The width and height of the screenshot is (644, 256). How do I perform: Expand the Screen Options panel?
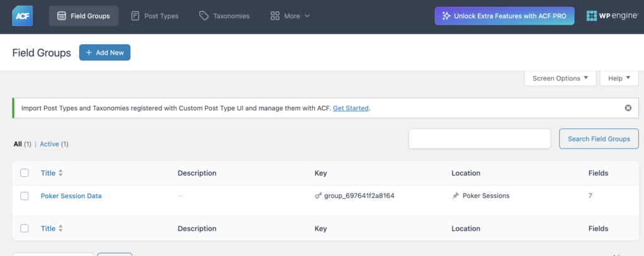click(560, 79)
